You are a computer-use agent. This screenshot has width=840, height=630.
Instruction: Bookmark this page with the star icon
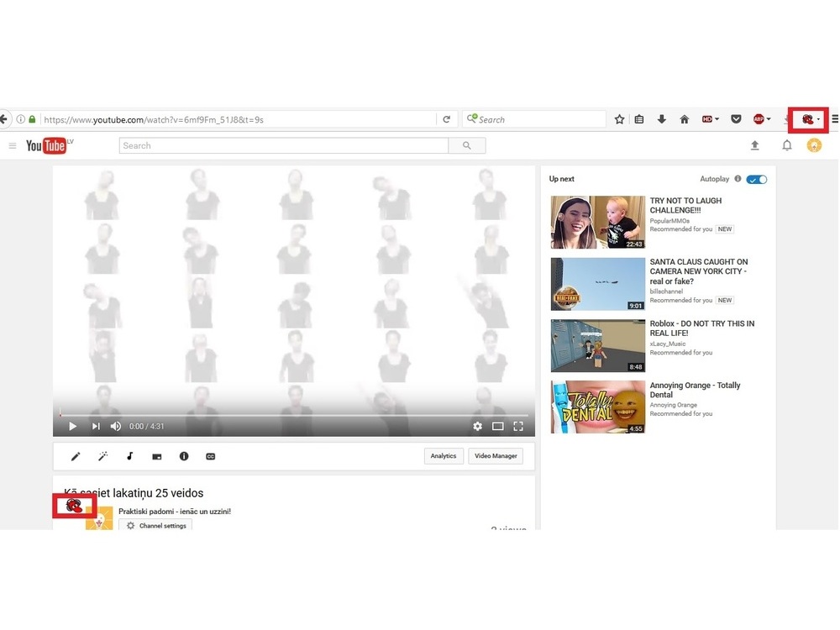tap(619, 119)
